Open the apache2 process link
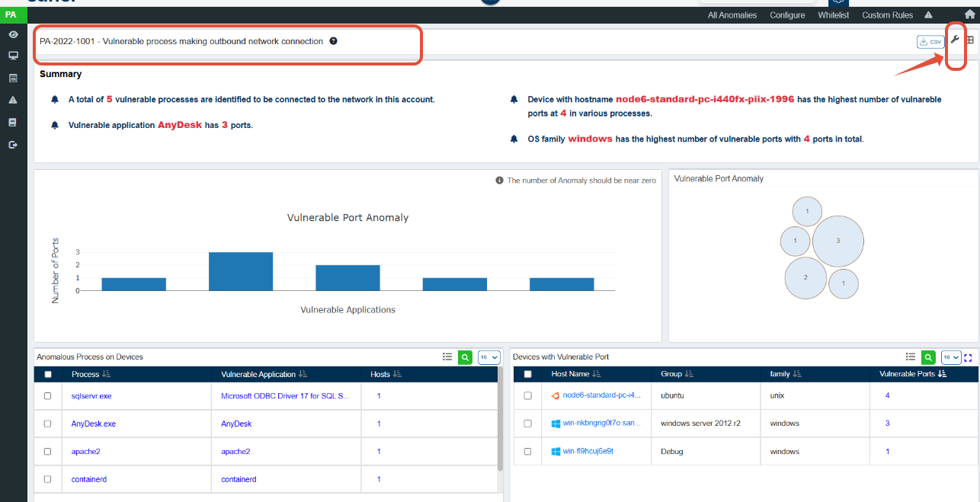This screenshot has height=502, width=980. 85,452
